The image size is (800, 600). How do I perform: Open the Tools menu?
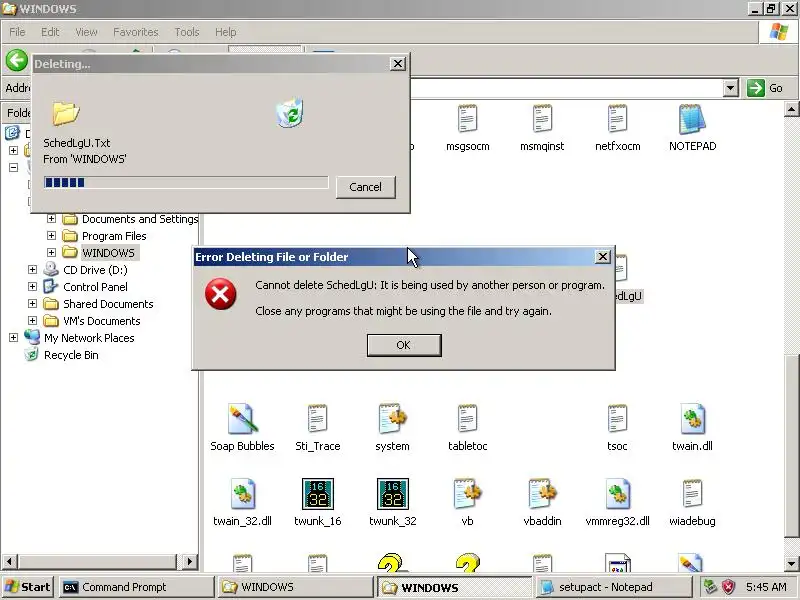pos(187,32)
